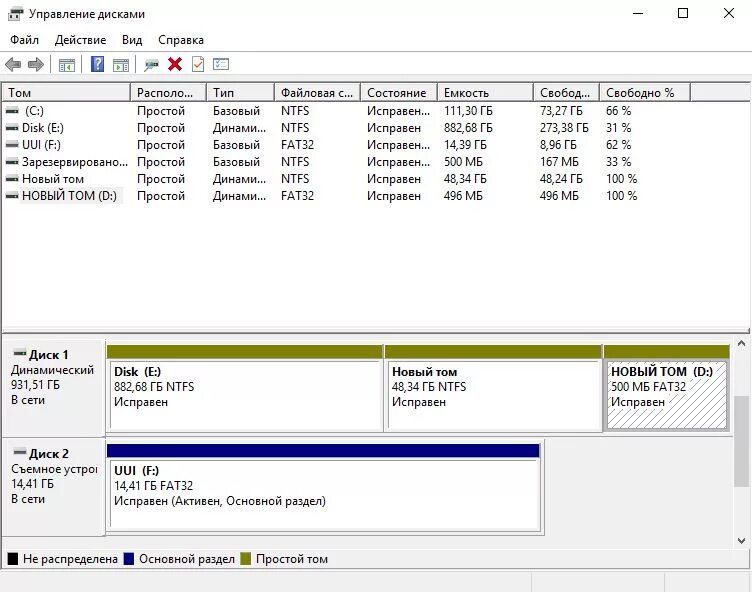This screenshot has height=592, width=752.
Task: Maximize the Disk Management window
Action: 683,13
